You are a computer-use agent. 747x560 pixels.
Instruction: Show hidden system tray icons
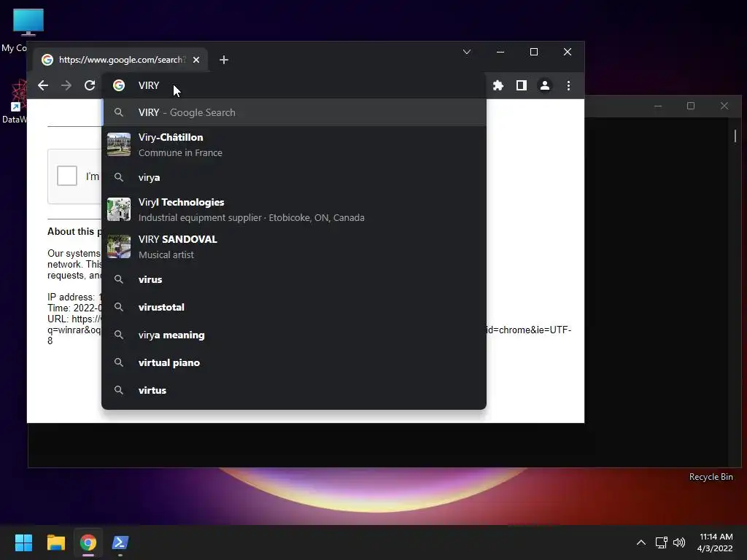[641, 542]
